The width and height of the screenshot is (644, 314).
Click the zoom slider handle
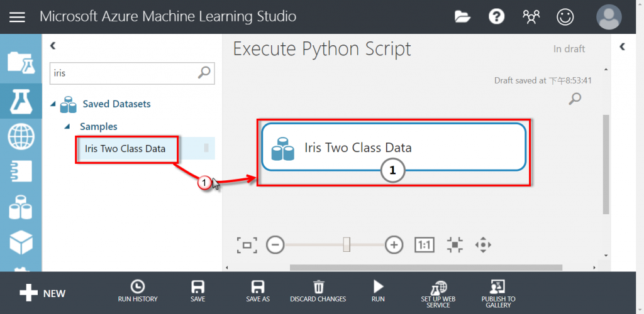click(347, 245)
